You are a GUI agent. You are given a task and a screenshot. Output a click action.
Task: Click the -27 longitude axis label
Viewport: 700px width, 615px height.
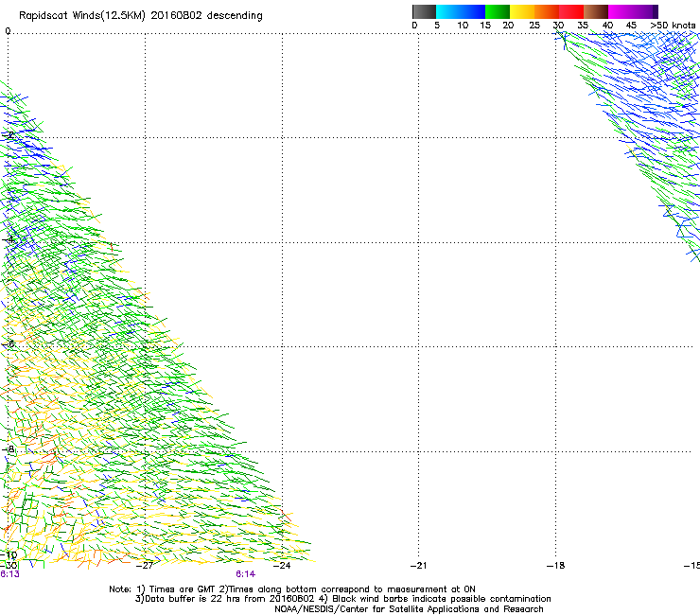click(145, 566)
